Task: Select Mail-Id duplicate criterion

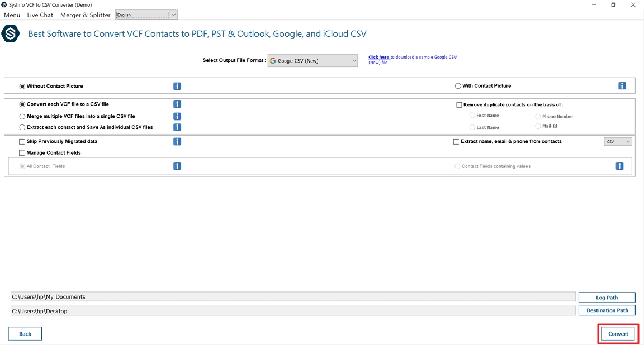Action: (x=538, y=126)
